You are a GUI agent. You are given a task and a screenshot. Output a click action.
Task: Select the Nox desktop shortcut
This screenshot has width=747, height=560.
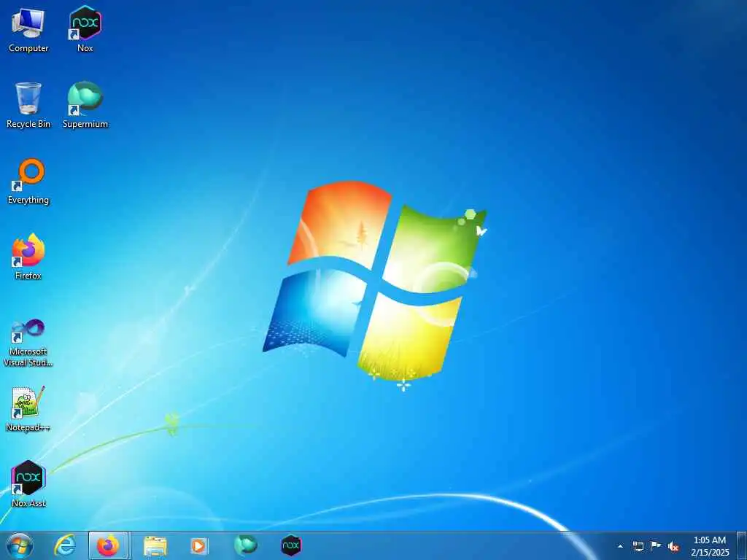[85, 29]
